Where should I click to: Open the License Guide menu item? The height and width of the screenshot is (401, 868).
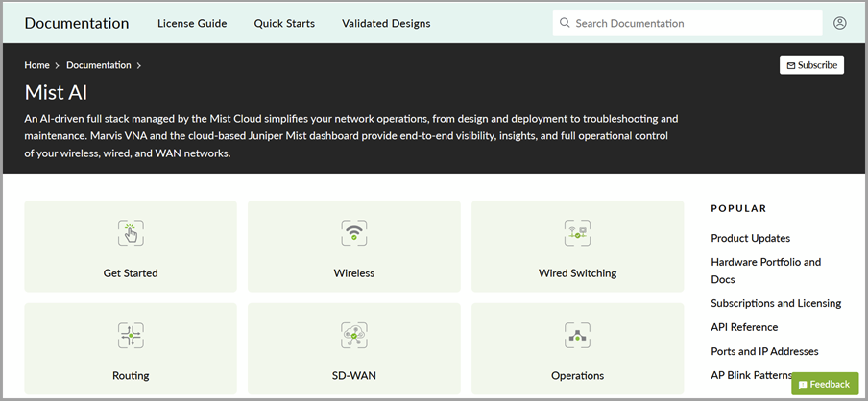[192, 23]
